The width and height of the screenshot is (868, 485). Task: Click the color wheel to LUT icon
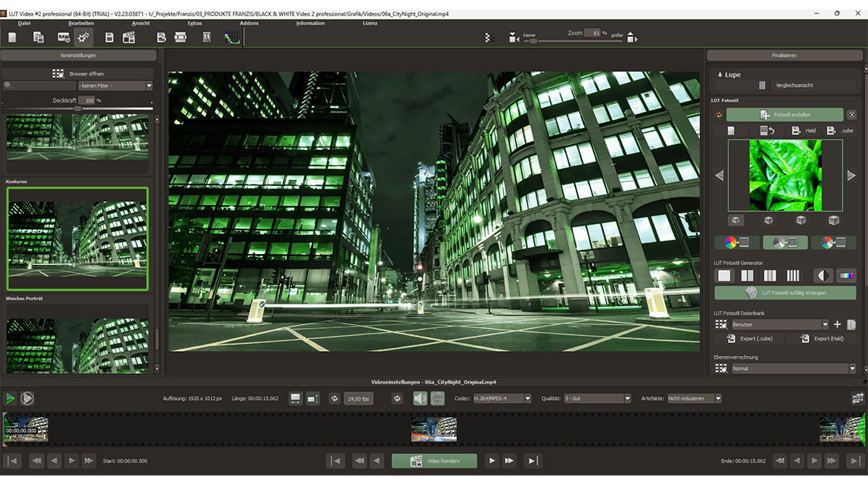738,242
